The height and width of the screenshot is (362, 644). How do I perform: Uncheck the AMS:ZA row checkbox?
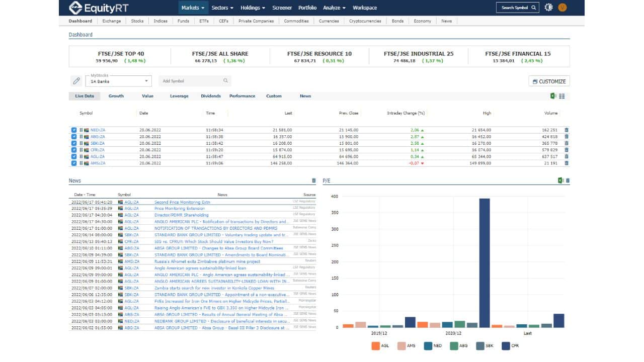(74, 163)
